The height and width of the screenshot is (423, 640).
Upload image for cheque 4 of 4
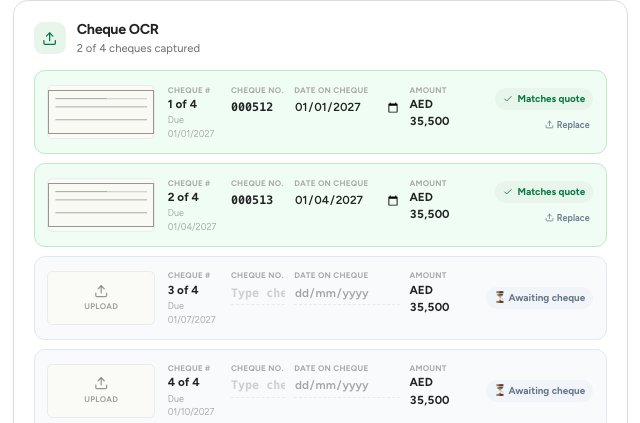[101, 391]
